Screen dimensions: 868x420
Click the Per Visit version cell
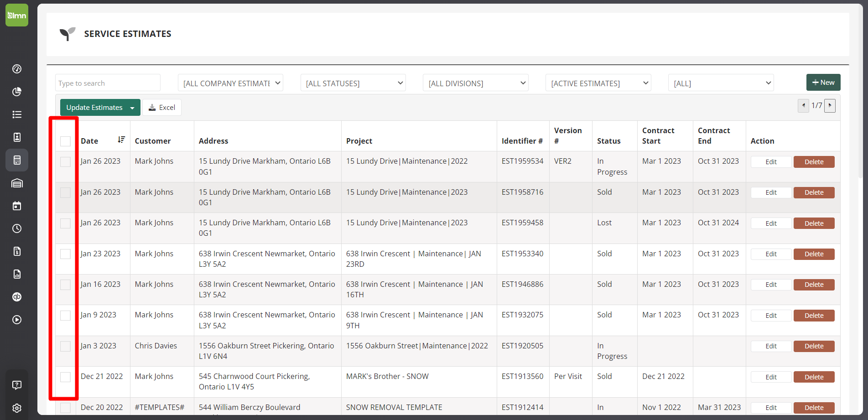[x=568, y=376]
